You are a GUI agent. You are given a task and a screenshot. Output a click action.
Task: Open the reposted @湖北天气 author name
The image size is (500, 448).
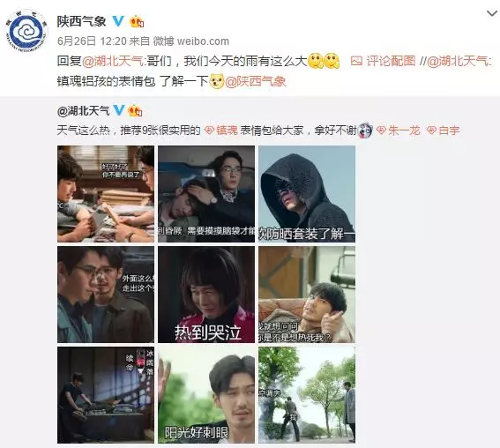coord(83,110)
